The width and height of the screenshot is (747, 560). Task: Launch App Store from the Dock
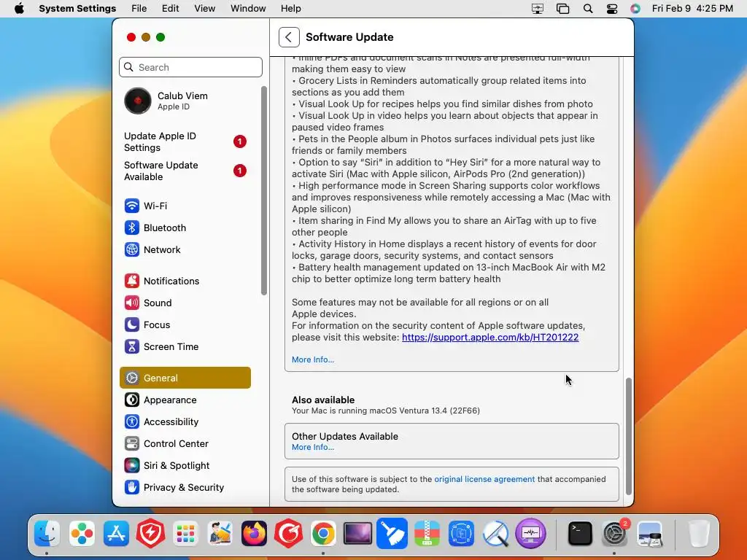click(116, 533)
